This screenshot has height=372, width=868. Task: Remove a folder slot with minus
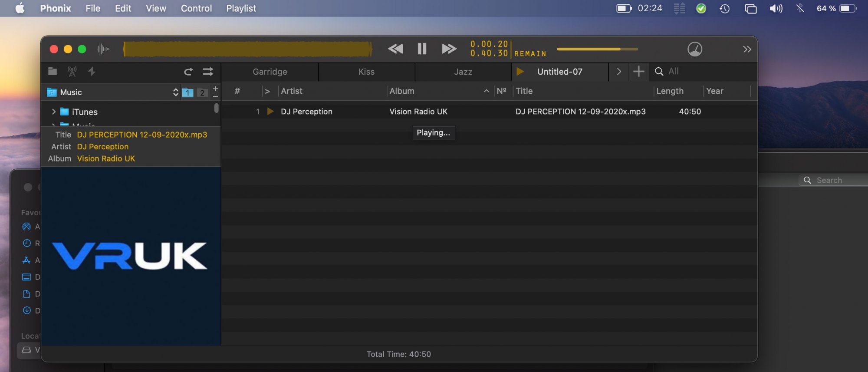(215, 96)
